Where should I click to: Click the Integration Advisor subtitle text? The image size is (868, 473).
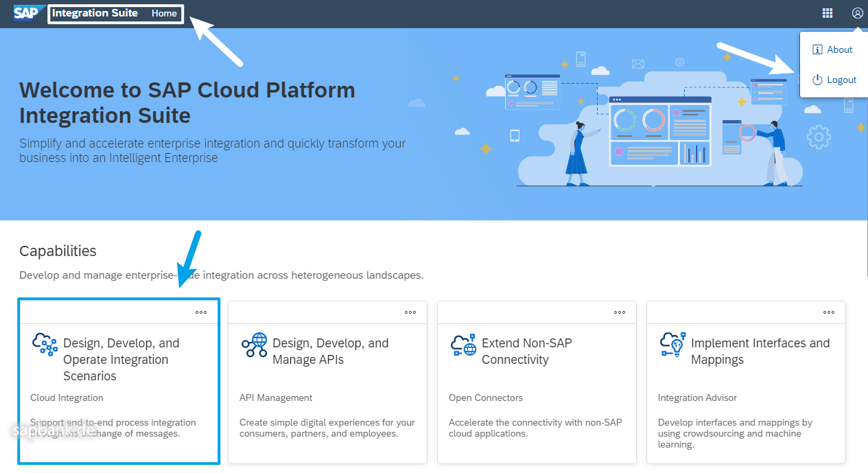[x=698, y=397]
